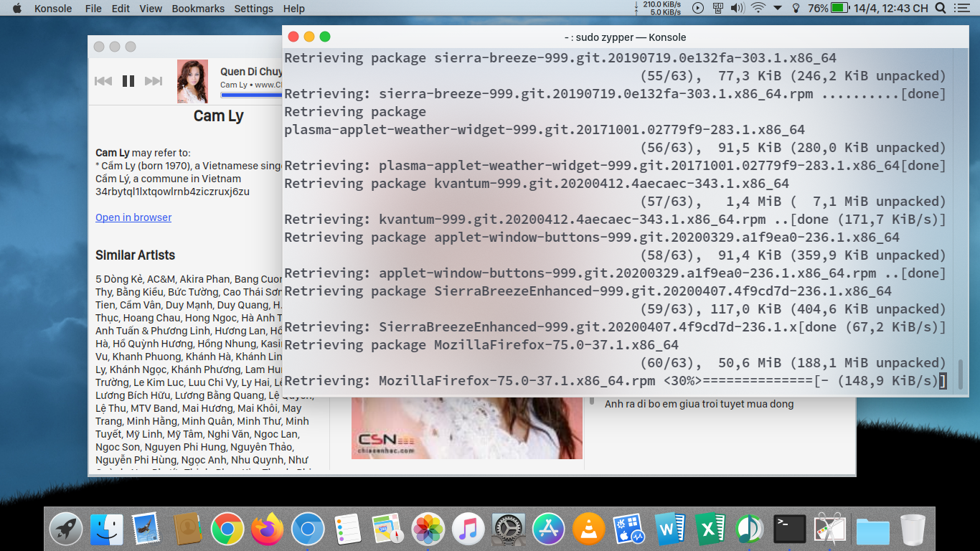Viewport: 980px width, 551px height.
Task: Click the light bulb icon in menu bar
Action: click(x=796, y=8)
